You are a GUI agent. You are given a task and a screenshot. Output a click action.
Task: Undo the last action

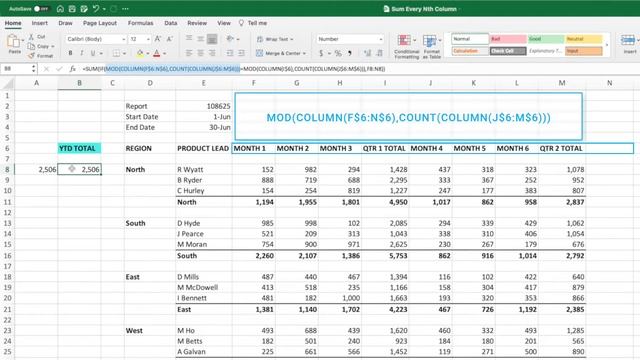96,9
